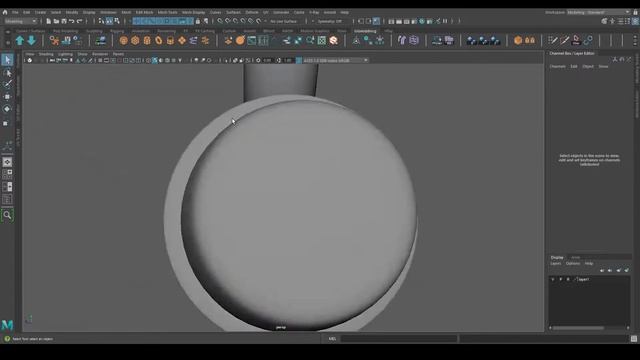The height and width of the screenshot is (360, 640).
Task: Toggle the active blue render icon beside Symmetry
Action: pyautogui.click(x=376, y=21)
